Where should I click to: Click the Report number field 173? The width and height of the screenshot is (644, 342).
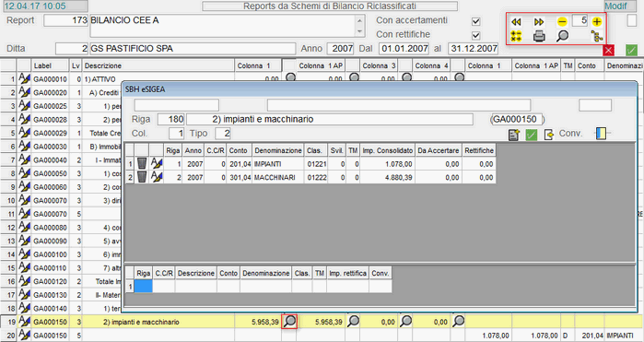66,20
